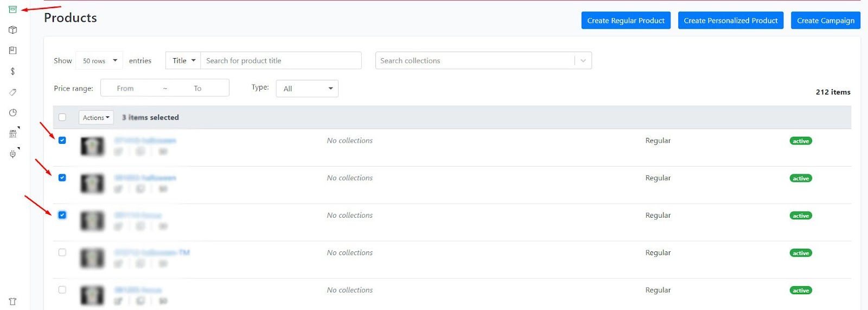Image resolution: width=868 pixels, height=310 pixels.
Task: Click the Products page heading
Action: 71,18
